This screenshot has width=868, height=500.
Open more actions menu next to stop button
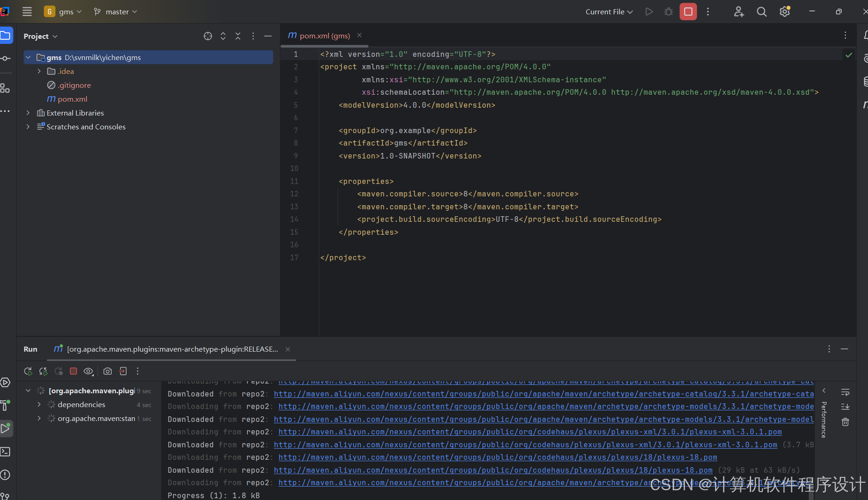point(708,12)
